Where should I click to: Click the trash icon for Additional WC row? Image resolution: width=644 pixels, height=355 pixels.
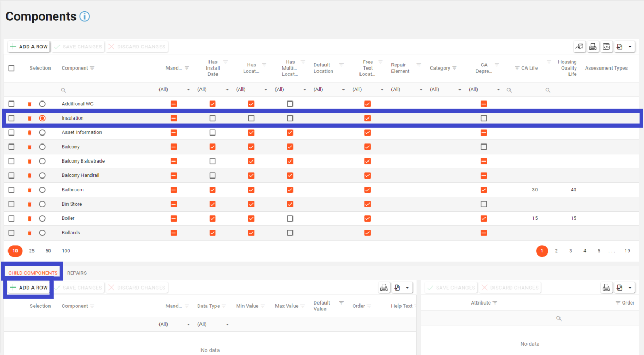(30, 104)
